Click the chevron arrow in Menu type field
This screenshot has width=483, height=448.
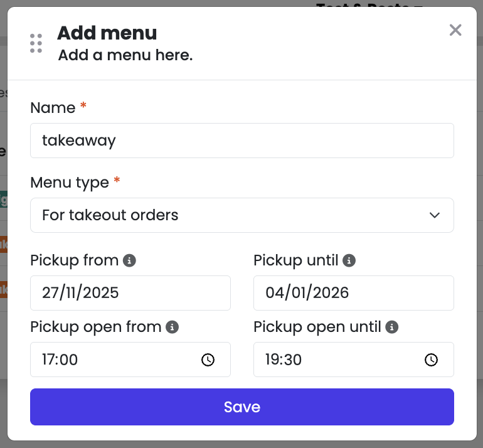pyautogui.click(x=435, y=215)
